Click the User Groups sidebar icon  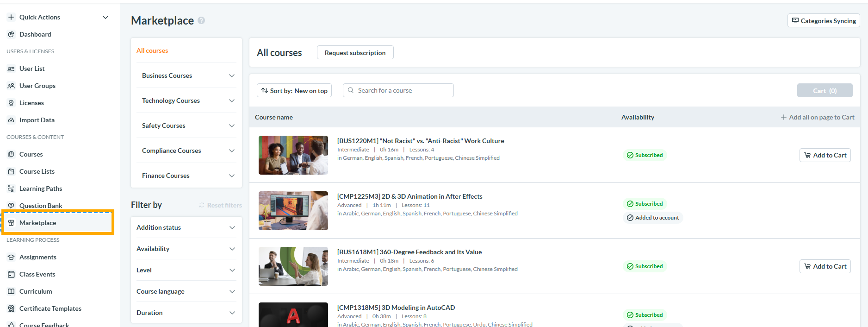pos(11,86)
